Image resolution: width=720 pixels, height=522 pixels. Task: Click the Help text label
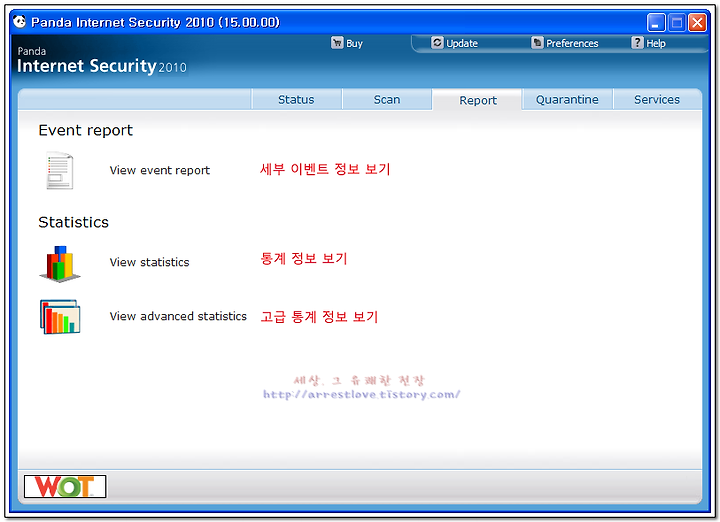pyautogui.click(x=656, y=44)
